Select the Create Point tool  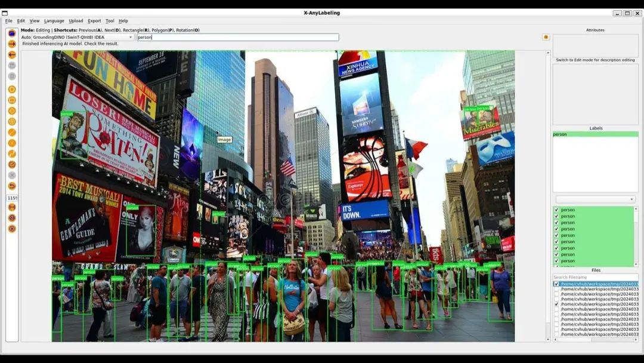pos(12,143)
